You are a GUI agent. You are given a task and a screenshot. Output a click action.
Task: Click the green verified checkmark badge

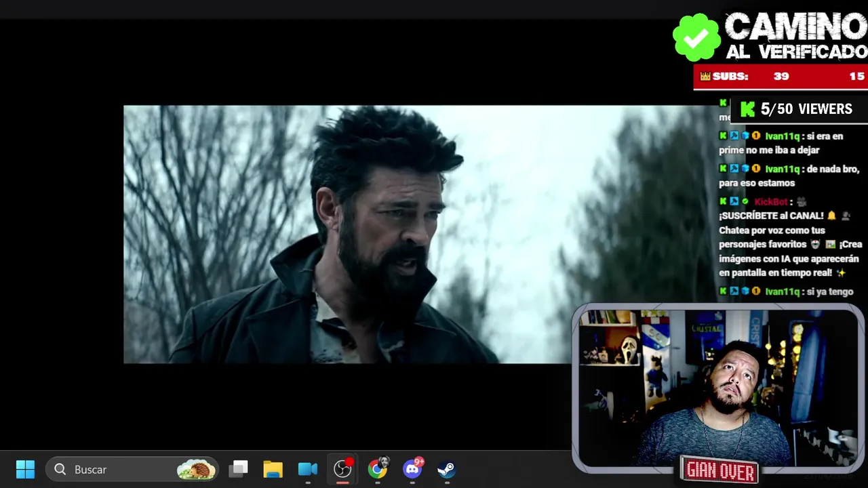[696, 37]
